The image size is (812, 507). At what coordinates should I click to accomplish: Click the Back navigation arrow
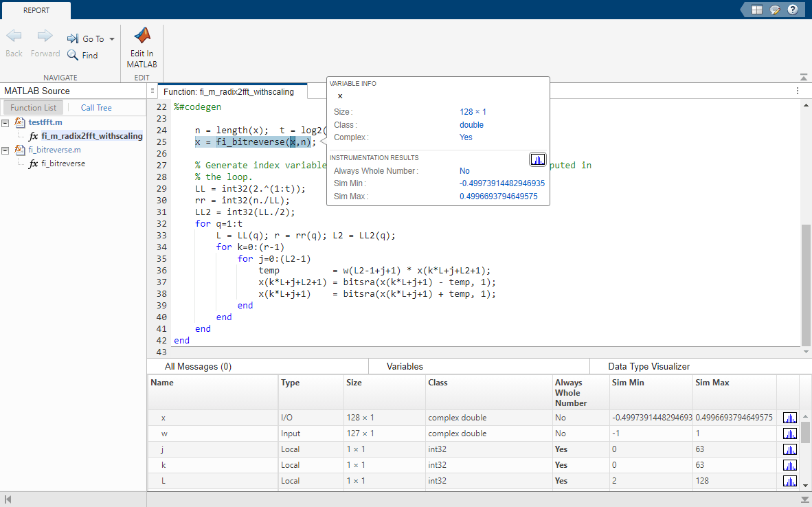pos(14,36)
